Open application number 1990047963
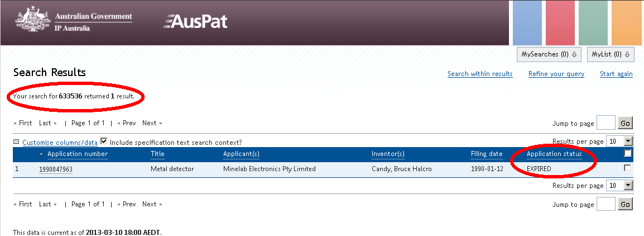The height and width of the screenshot is (236, 644). point(56,169)
